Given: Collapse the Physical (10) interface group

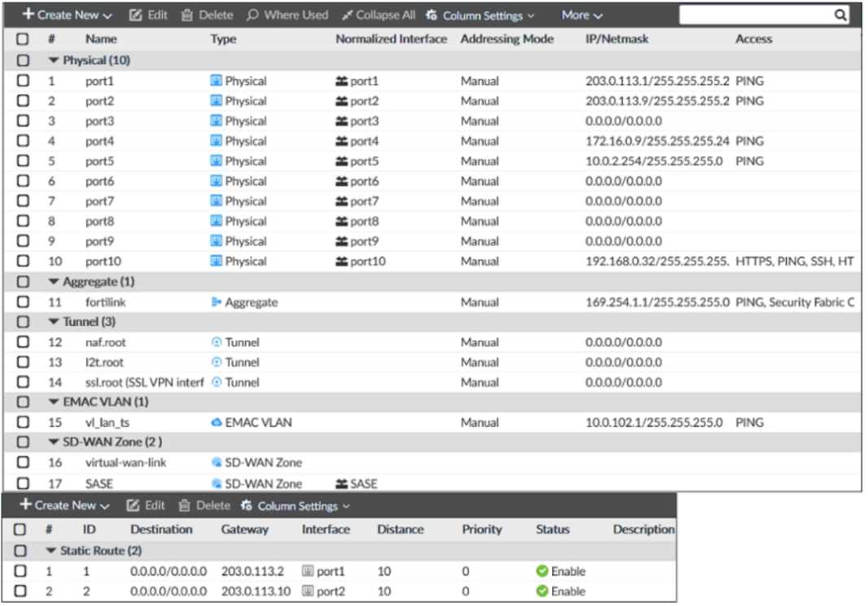Looking at the screenshot, I should [x=52, y=60].
